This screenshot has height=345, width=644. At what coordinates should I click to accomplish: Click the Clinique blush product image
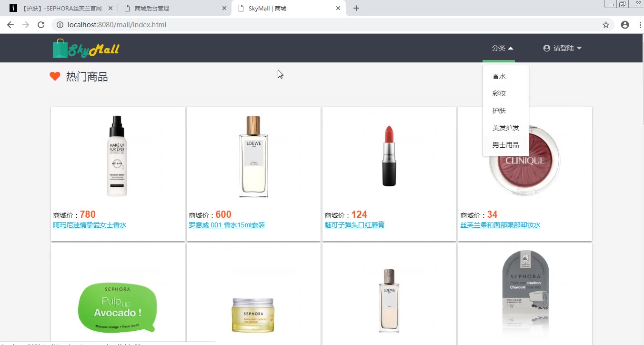[525, 161]
